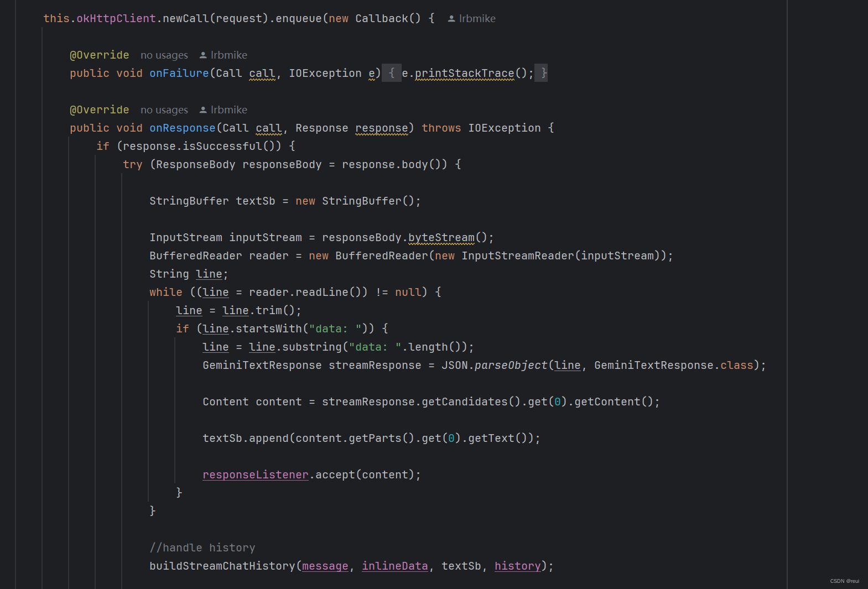This screenshot has height=589, width=868.
Task: Click ResponseBody type in try statement
Action: pyautogui.click(x=196, y=165)
